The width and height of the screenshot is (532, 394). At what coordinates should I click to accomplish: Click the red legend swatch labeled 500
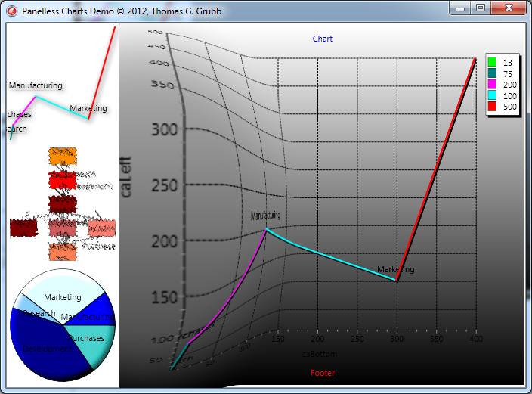tap(492, 107)
